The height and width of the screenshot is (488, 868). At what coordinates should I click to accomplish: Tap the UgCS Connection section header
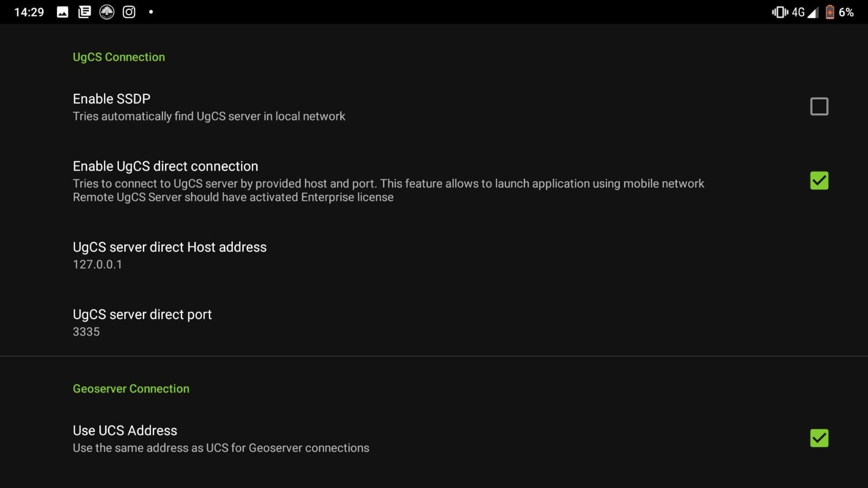(x=119, y=57)
